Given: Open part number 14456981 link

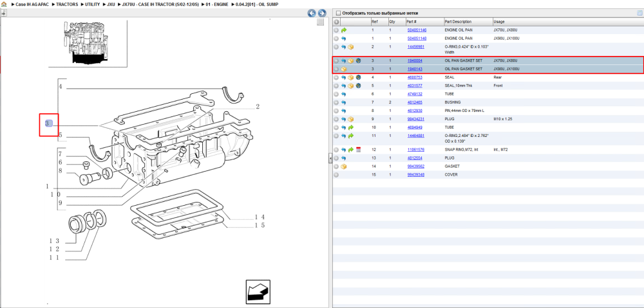Looking at the screenshot, I should coord(415,47).
